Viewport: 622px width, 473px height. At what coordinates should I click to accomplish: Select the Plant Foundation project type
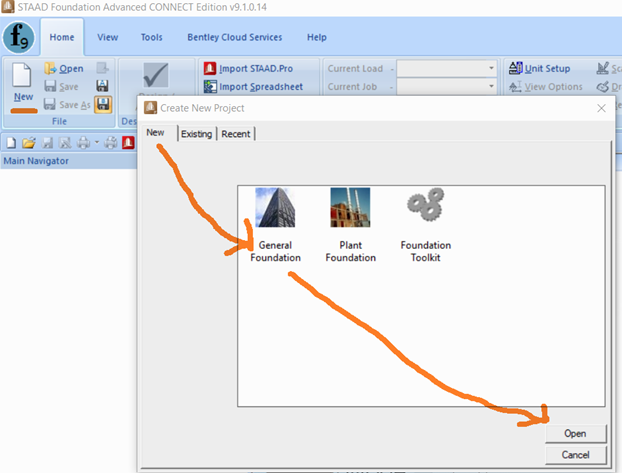[x=350, y=225]
